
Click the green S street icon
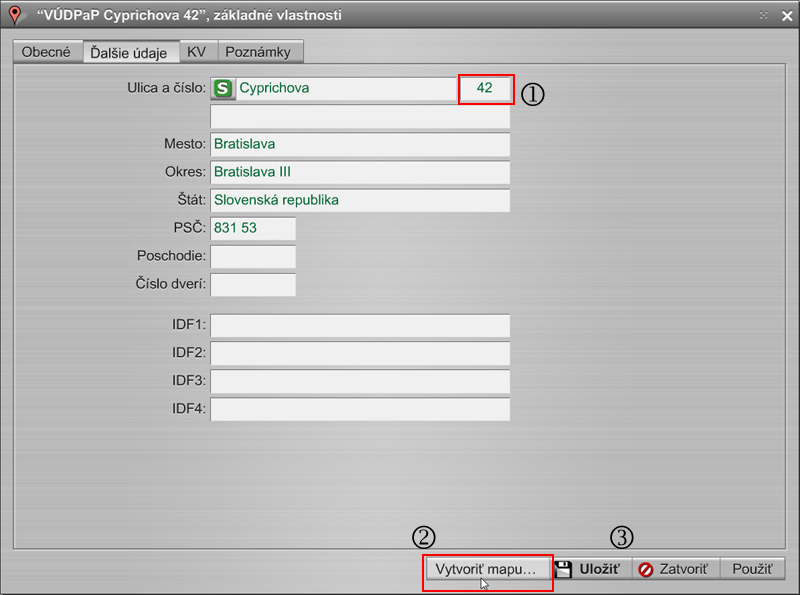pos(222,89)
